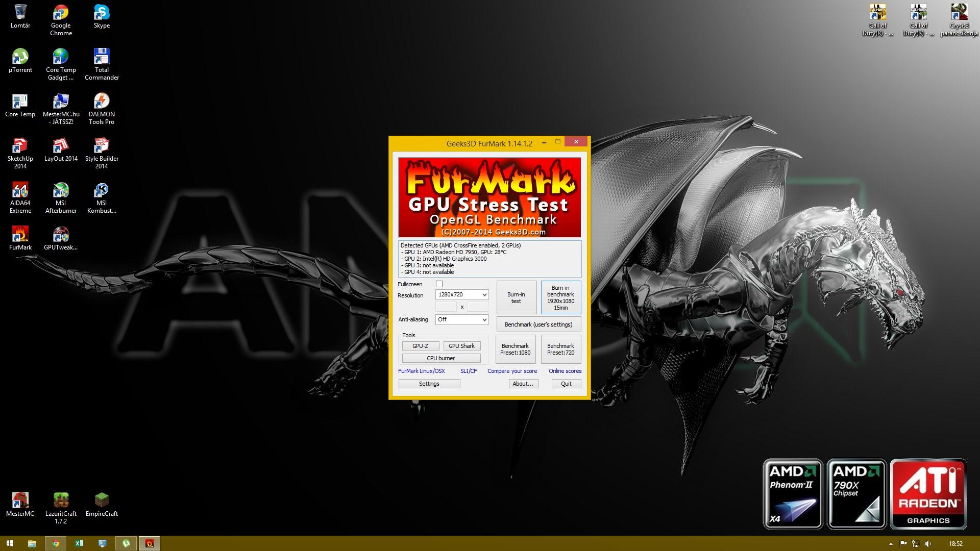
Task: Select Core Temp Gadget desktop icon
Action: click(x=61, y=64)
